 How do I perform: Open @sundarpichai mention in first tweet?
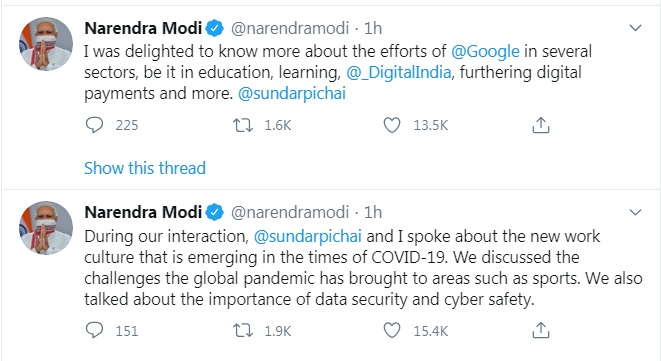click(292, 94)
